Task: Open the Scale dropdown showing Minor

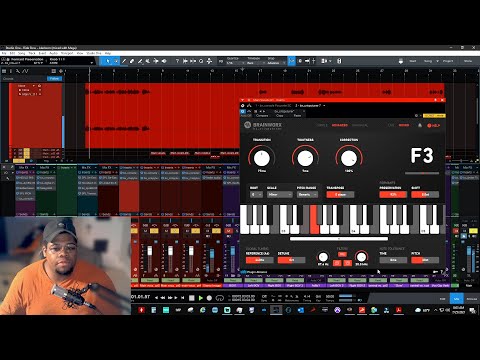Action: pos(279,194)
